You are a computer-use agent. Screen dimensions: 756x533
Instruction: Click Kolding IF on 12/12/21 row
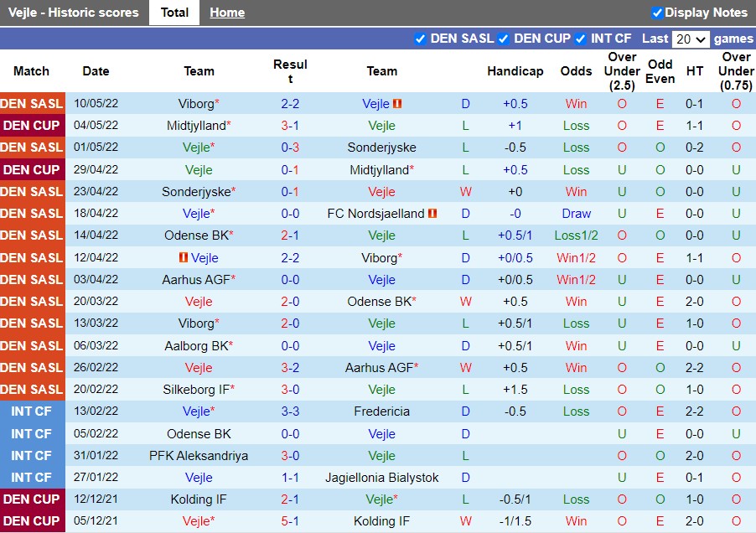[199, 499]
